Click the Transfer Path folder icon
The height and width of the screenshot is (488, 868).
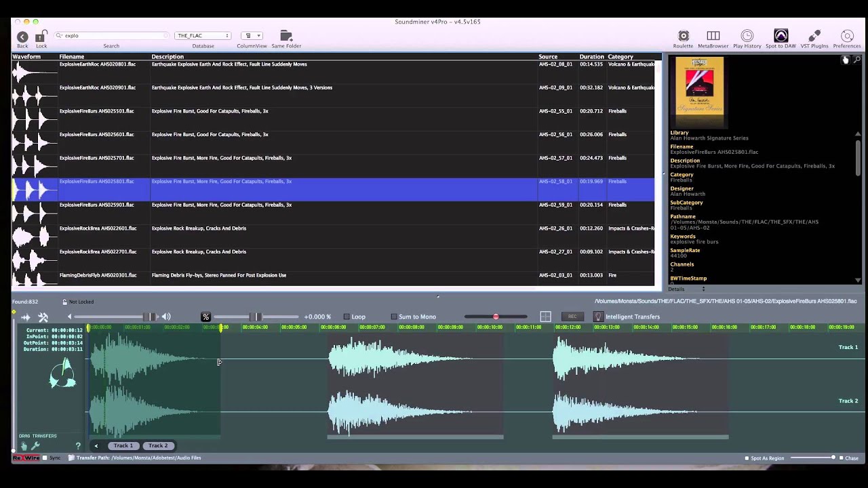[x=71, y=458]
